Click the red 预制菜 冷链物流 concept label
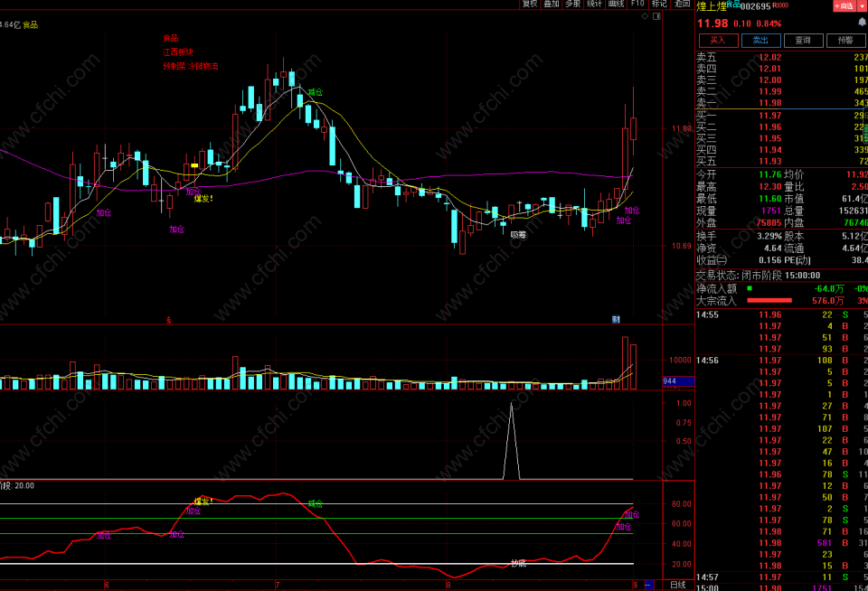868x591 pixels. pos(191,66)
